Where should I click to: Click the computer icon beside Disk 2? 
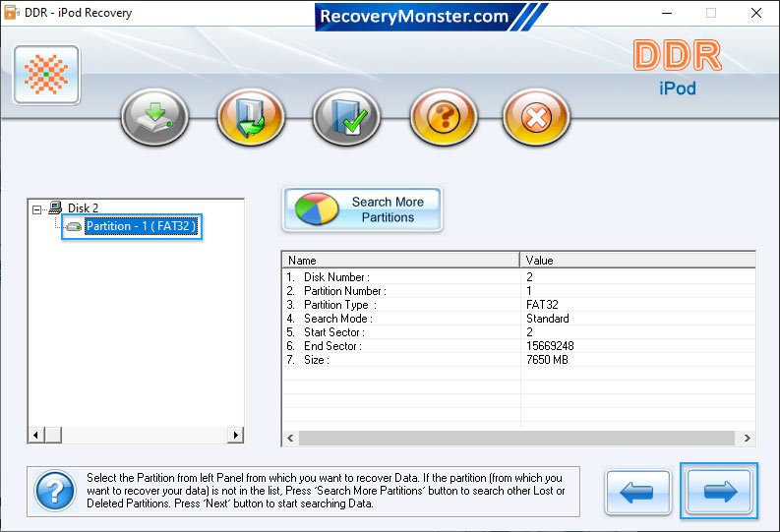pyautogui.click(x=55, y=207)
